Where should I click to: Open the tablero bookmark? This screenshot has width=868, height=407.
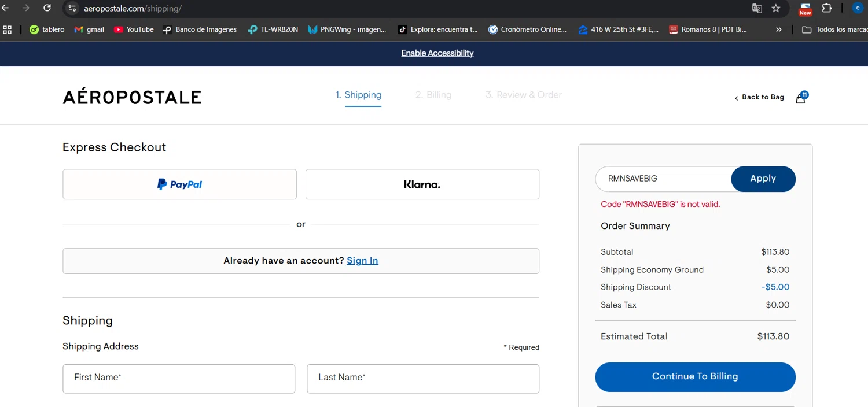click(x=47, y=29)
